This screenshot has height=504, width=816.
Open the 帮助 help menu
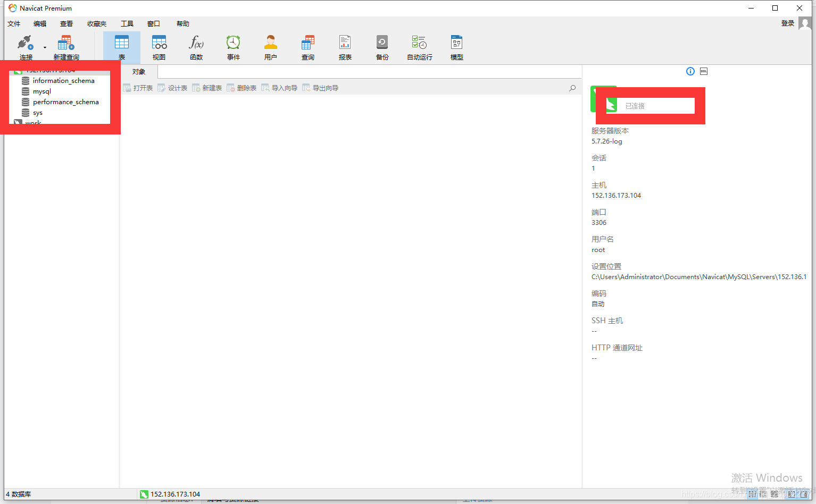click(x=183, y=23)
